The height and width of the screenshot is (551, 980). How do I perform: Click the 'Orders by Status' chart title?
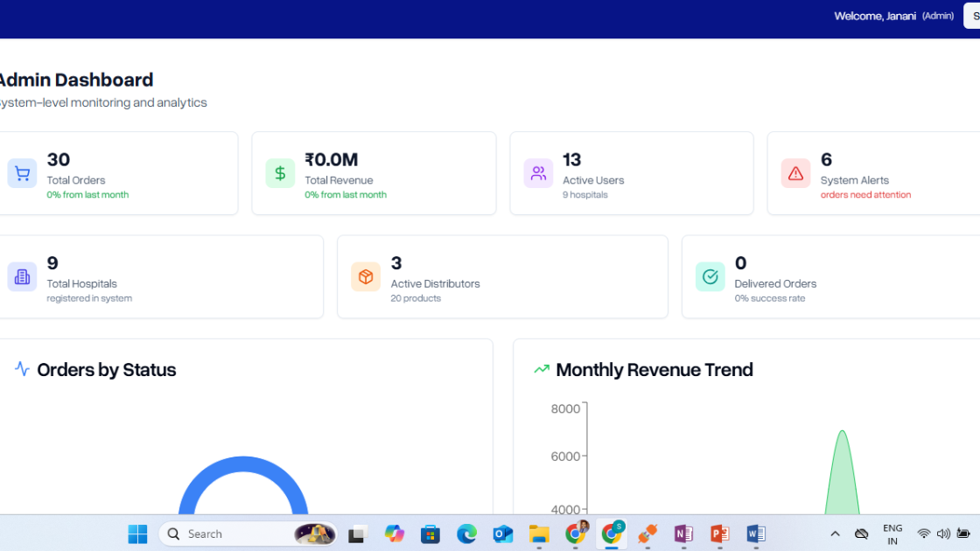click(106, 370)
